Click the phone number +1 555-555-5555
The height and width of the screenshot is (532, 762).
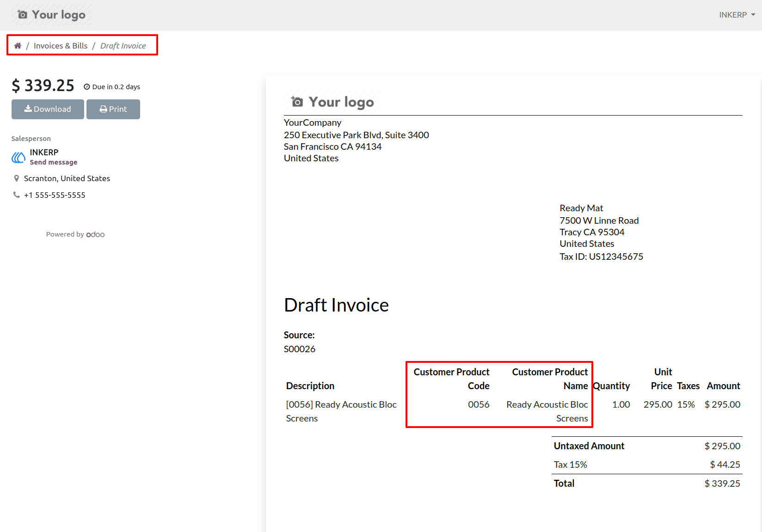click(x=55, y=195)
